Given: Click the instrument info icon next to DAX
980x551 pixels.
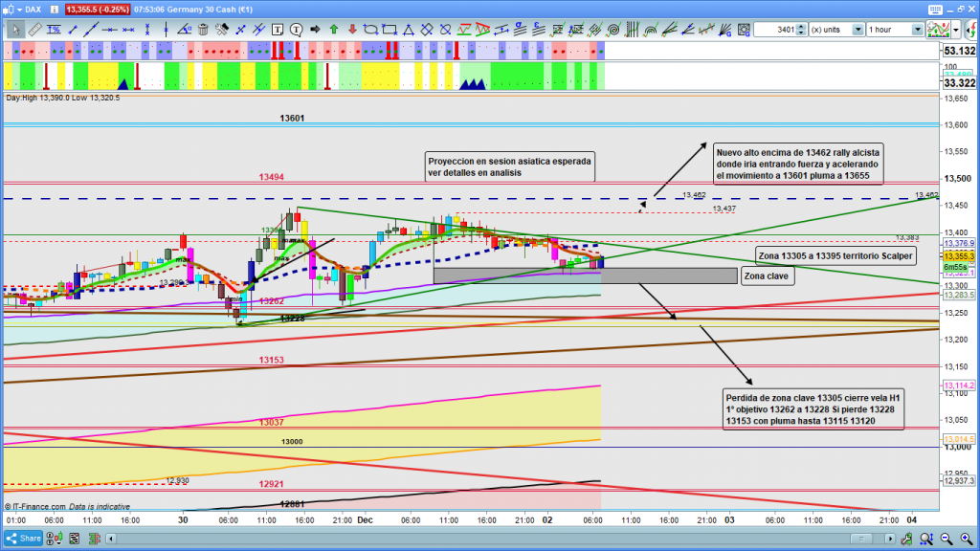Looking at the screenshot, I should (x=55, y=9).
